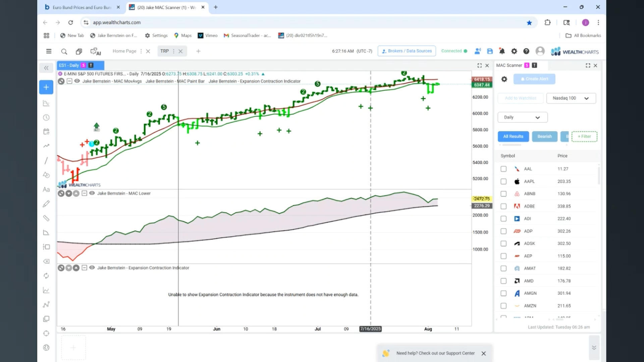Select the eraser delete drawings tool
The image size is (644, 362).
46,261
